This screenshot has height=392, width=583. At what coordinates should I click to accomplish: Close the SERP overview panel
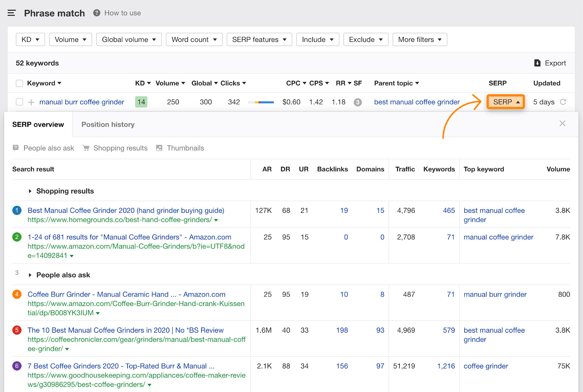(x=562, y=124)
